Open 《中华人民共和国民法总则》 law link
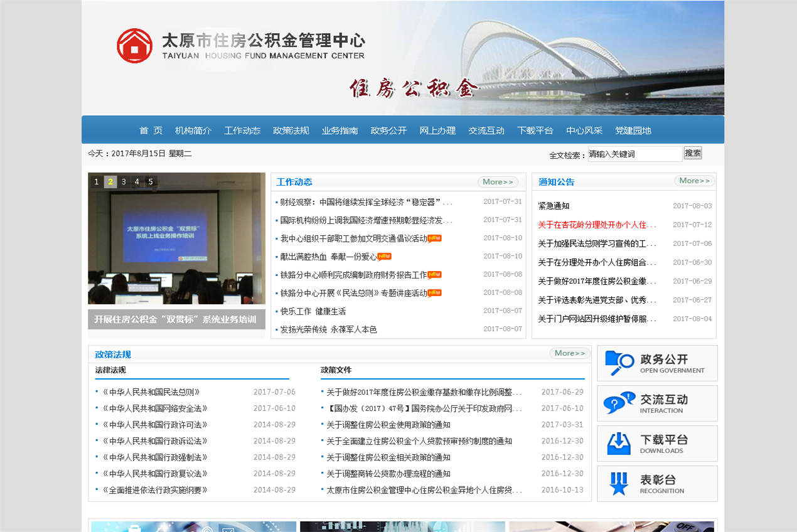Screen dimensions: 797x532 151,392
